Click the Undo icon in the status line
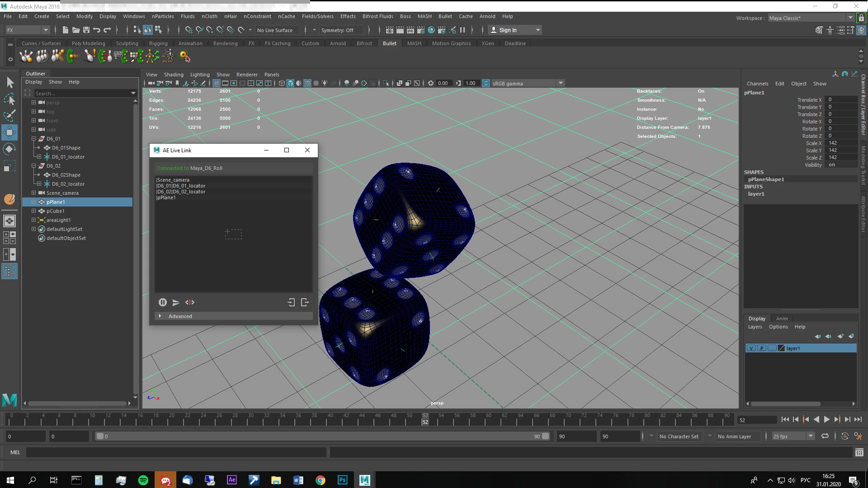Image resolution: width=868 pixels, height=488 pixels. [x=97, y=30]
